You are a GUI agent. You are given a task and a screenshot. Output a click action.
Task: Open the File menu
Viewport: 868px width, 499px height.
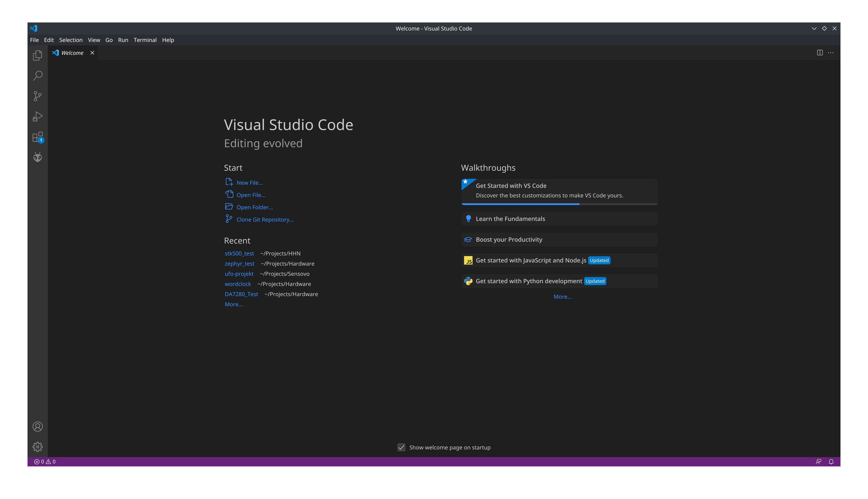tap(34, 40)
